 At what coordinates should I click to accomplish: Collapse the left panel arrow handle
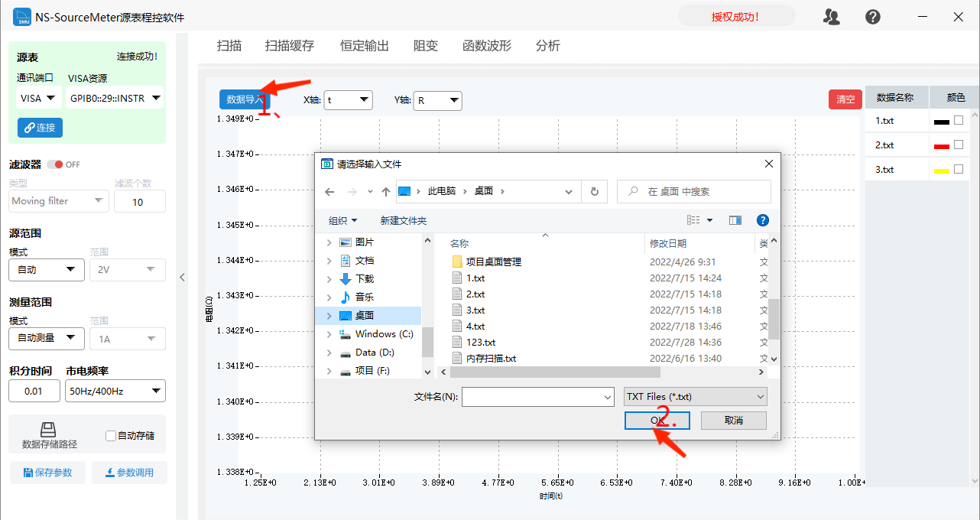coord(182,277)
